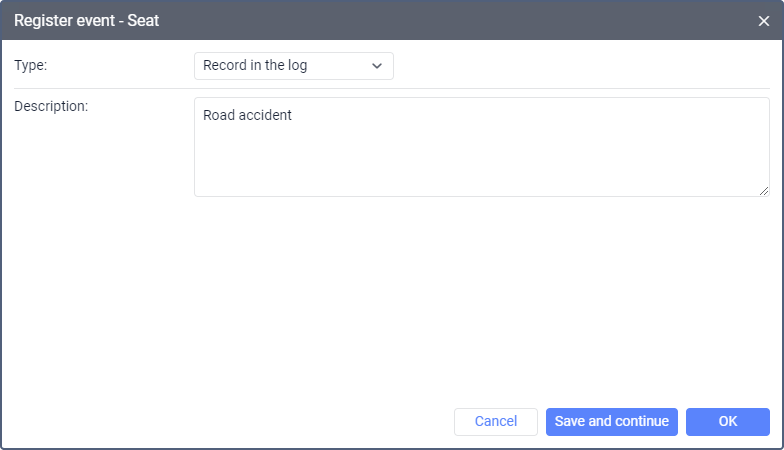Click the chevron arrow in Type dropdown
This screenshot has height=450, width=784.
click(377, 66)
